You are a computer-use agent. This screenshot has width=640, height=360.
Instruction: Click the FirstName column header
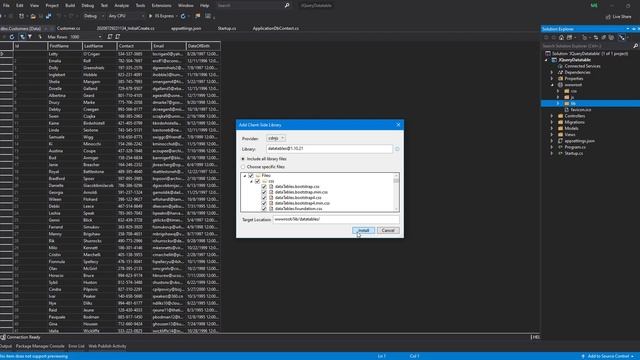pyautogui.click(x=64, y=46)
